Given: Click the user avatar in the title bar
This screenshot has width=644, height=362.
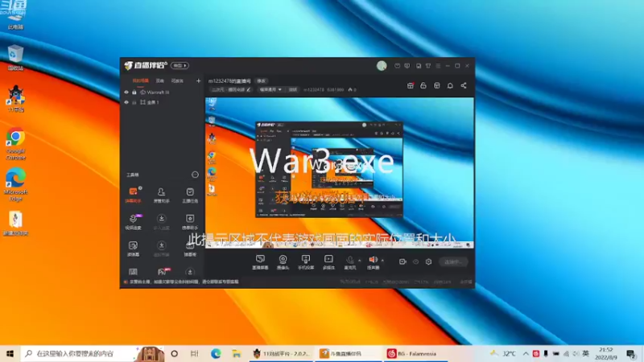Looking at the screenshot, I should (382, 66).
